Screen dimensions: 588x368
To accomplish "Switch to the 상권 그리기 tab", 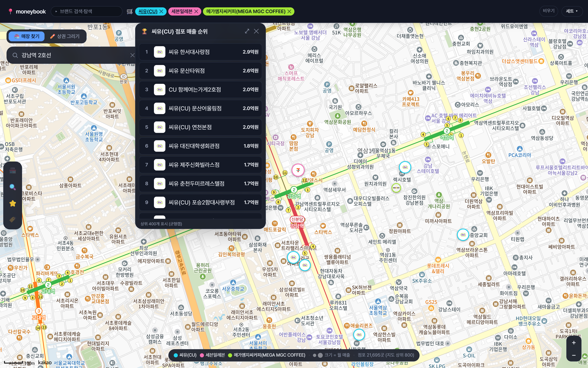I will [65, 36].
